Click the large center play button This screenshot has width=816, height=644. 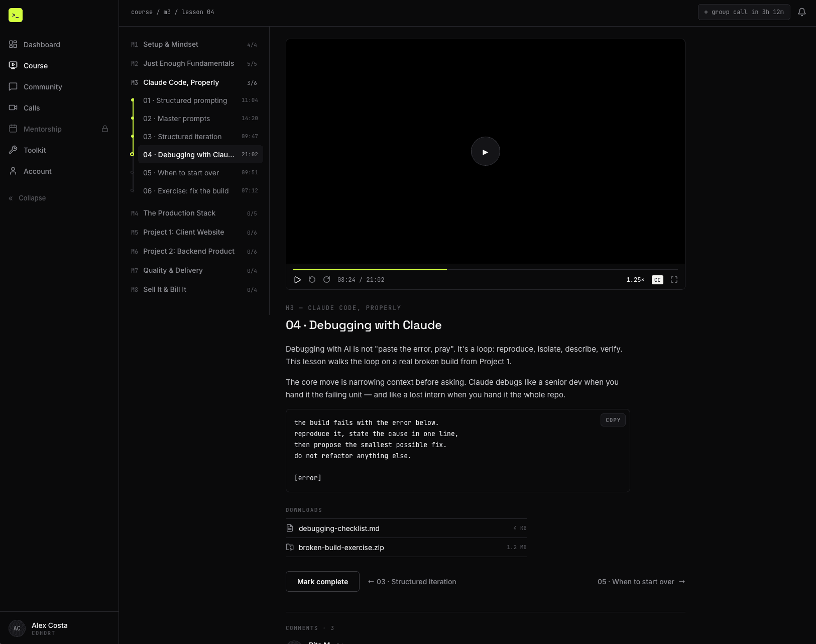[485, 151]
